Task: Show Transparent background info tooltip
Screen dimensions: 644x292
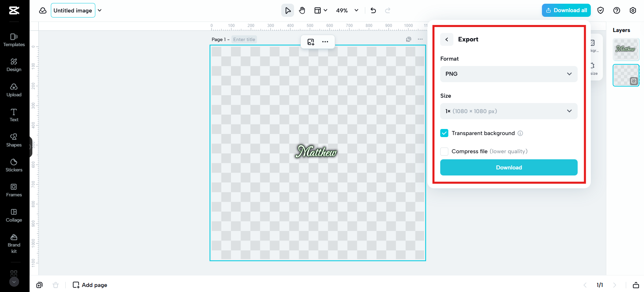Action: click(x=520, y=133)
